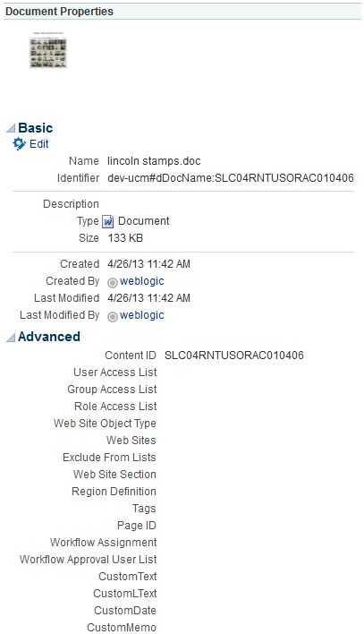Click the presence icon beside Last Modified By weblogic
Viewport: 364px width, 634px height.
[x=113, y=316]
